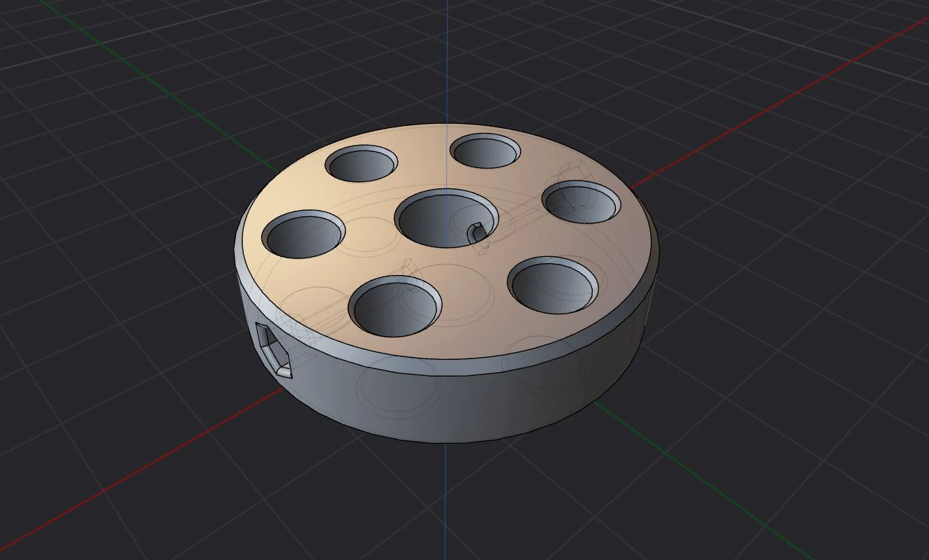
Task: Click the world origin where axes intersect
Action: [447, 294]
